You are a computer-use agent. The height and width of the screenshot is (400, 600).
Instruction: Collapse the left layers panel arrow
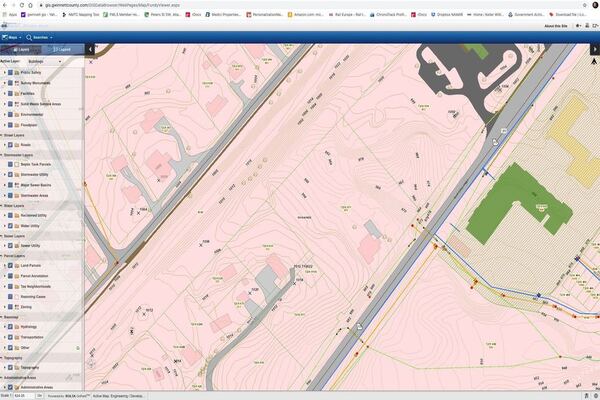90,49
